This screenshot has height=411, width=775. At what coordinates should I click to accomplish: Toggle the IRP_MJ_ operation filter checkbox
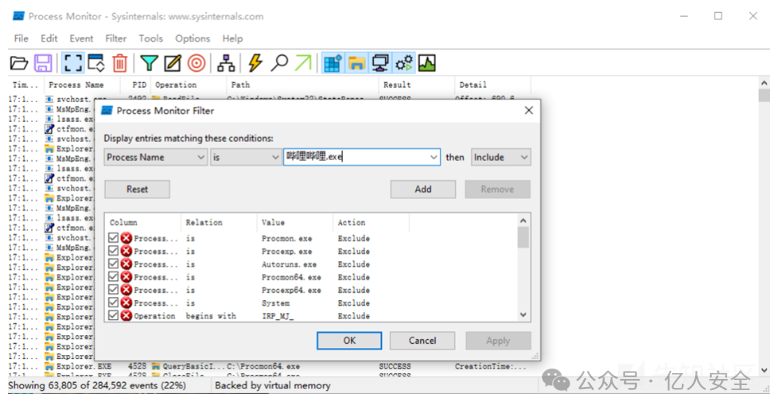coord(114,316)
